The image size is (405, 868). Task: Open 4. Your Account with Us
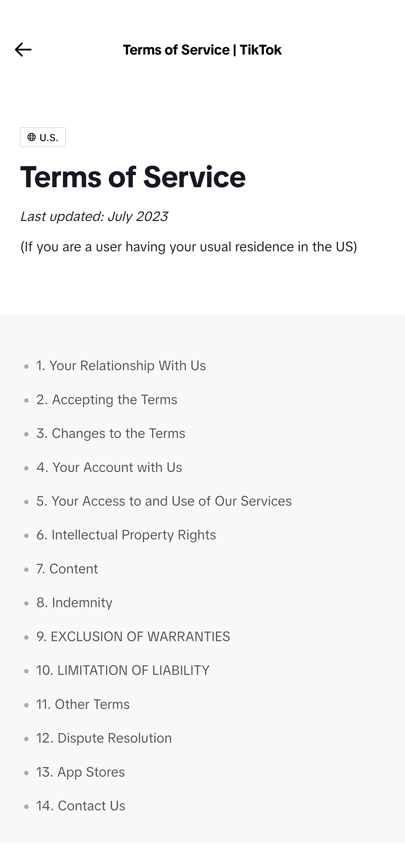(x=109, y=467)
